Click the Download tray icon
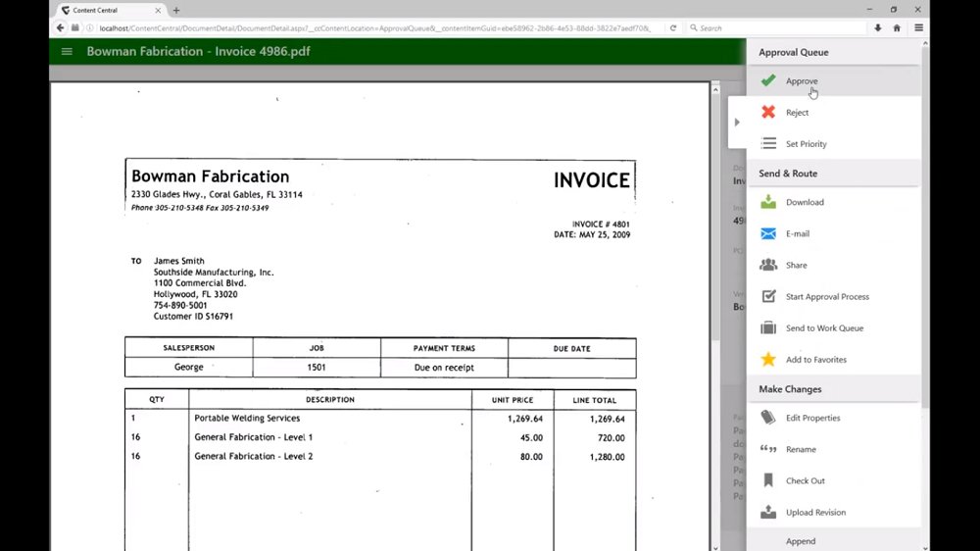 (x=768, y=201)
